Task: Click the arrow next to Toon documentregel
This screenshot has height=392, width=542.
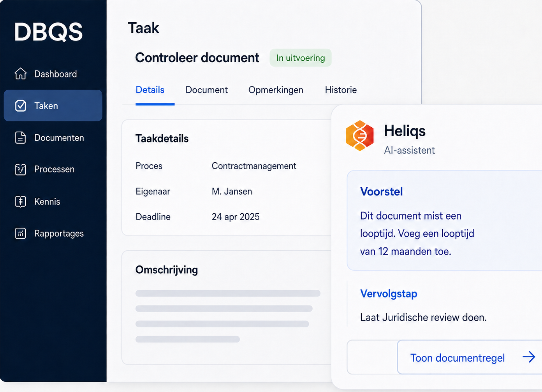Action: (529, 357)
